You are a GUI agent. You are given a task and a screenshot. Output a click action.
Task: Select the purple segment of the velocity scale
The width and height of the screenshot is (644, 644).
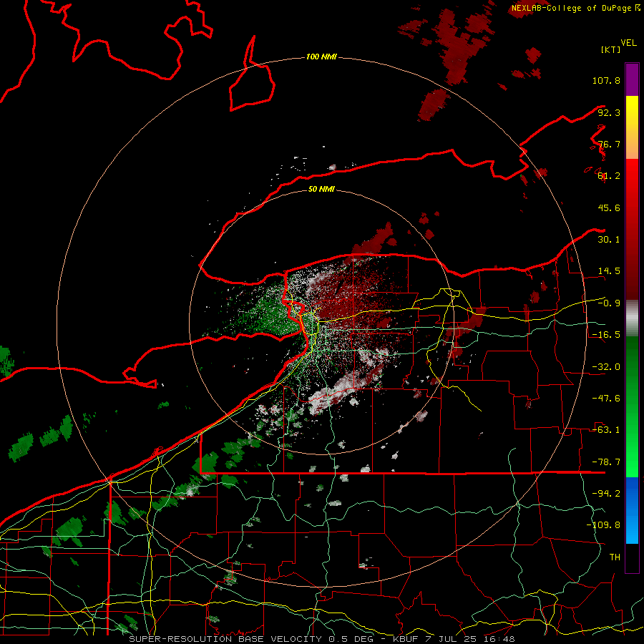632,79
